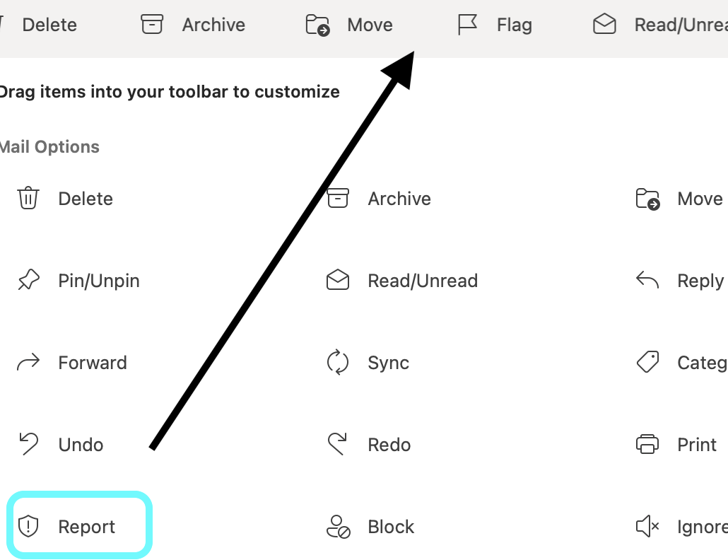Click the Archive button in the top toolbar

pyautogui.click(x=193, y=25)
